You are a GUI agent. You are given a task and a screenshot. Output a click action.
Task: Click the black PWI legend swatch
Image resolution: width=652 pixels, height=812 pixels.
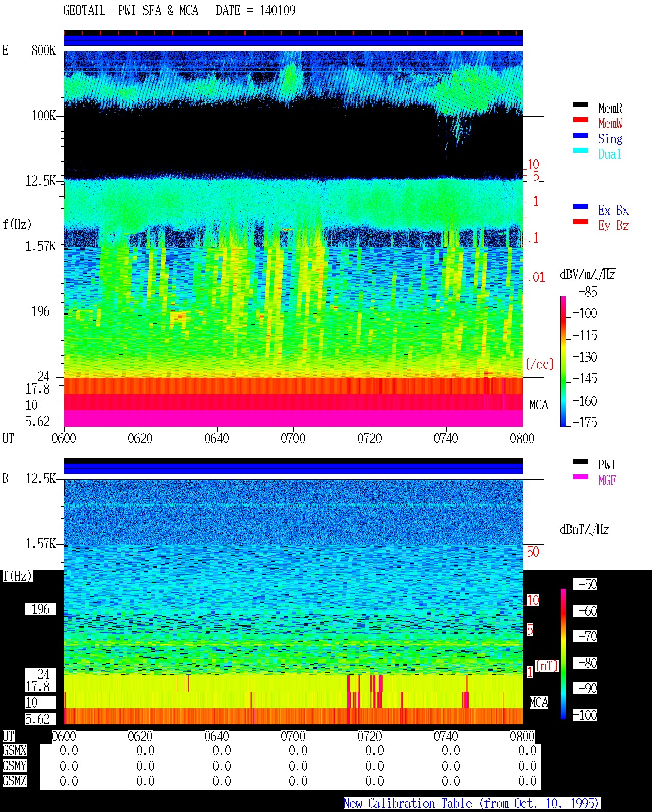tap(581, 461)
